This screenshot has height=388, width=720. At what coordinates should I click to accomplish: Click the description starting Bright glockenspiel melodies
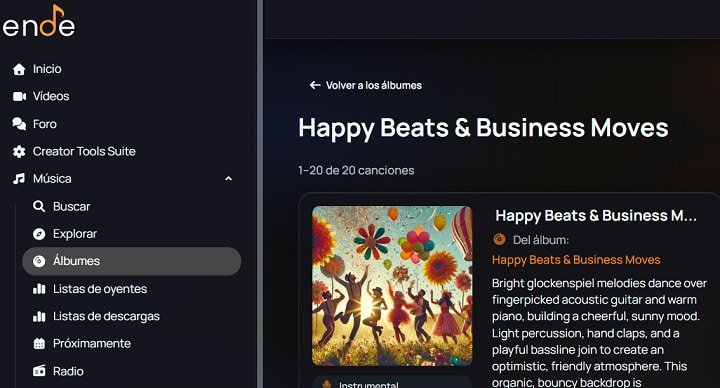coord(599,333)
